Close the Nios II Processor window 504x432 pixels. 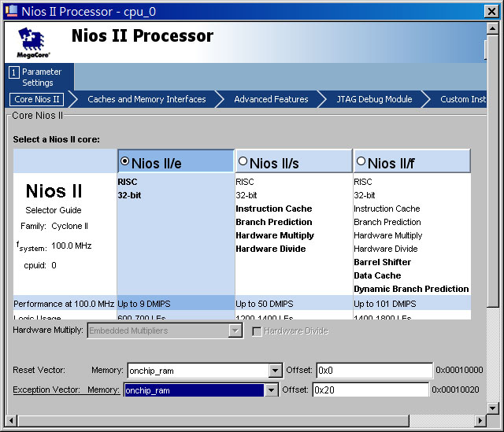coord(491,12)
